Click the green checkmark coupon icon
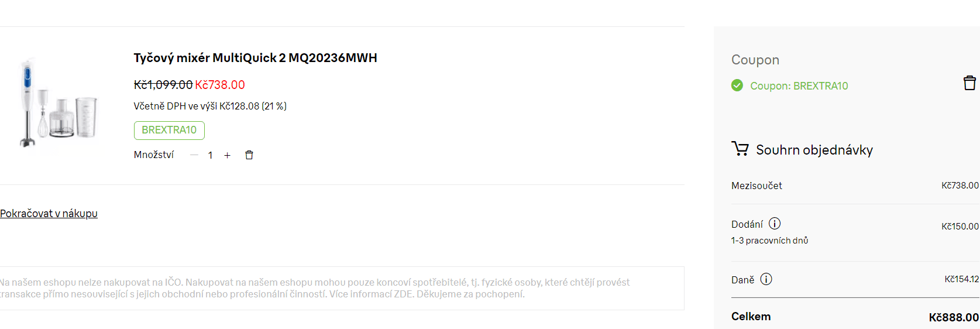The height and width of the screenshot is (329, 980). point(737,85)
